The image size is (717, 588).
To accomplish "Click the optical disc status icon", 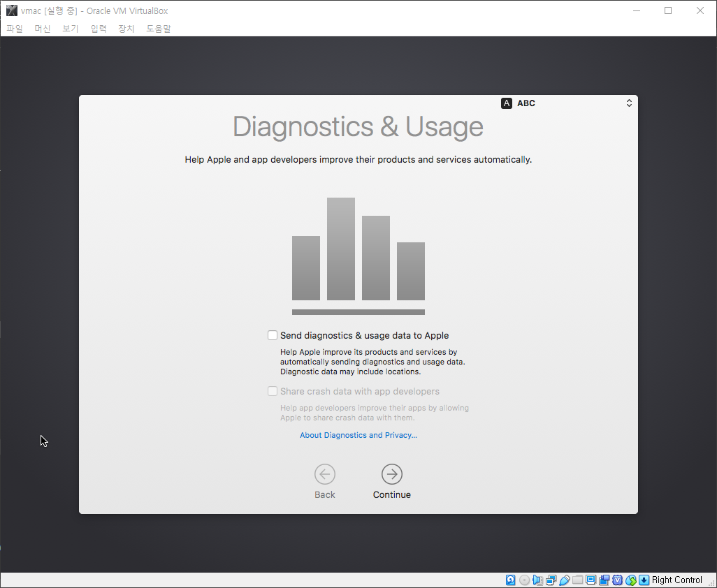I will 525,580.
